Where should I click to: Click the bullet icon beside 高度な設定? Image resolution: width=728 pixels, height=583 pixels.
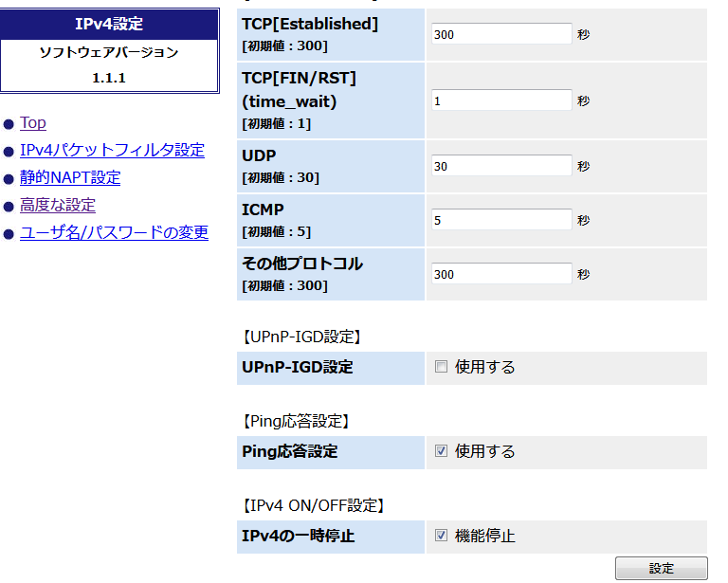[x=9, y=207]
